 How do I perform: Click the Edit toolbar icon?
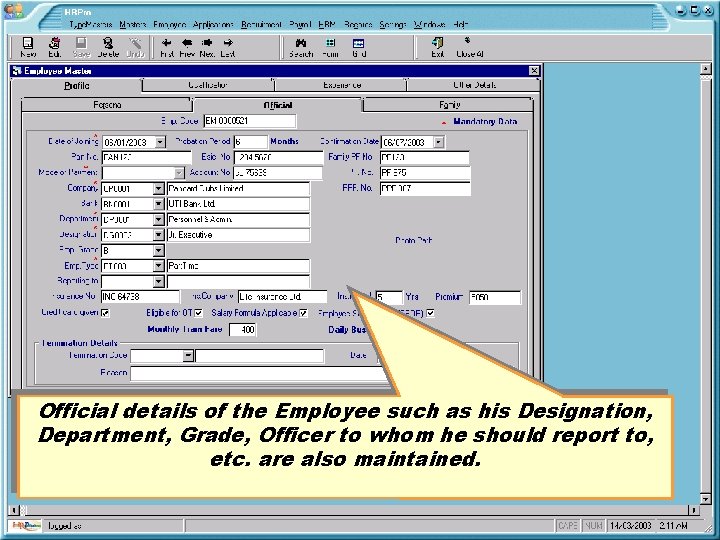click(x=54, y=43)
